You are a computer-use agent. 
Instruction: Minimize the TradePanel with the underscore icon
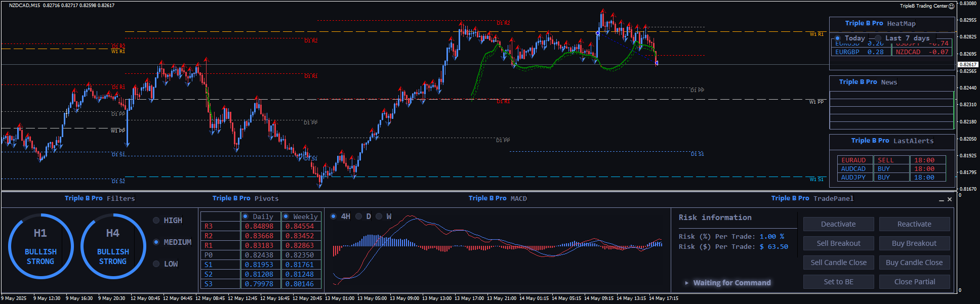pos(942,200)
